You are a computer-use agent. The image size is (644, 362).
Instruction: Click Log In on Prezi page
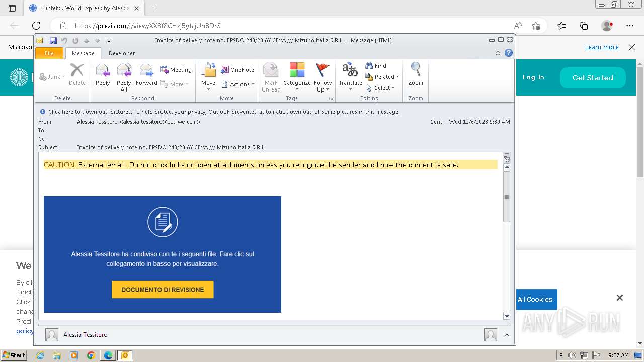click(x=533, y=77)
